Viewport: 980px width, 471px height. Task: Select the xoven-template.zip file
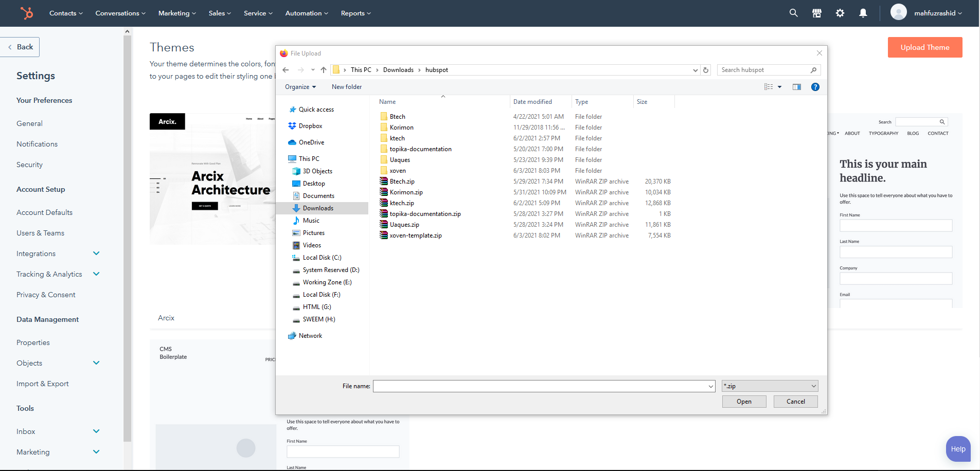point(415,235)
